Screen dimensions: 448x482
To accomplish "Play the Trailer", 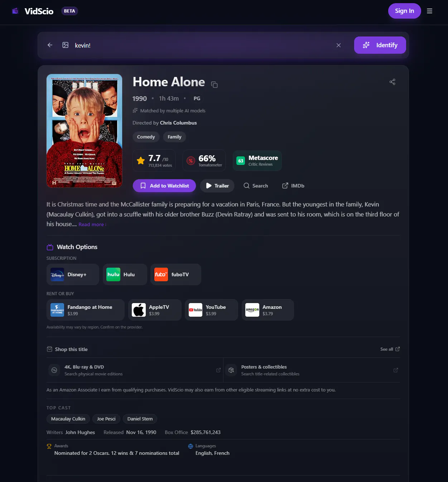I will [x=217, y=186].
